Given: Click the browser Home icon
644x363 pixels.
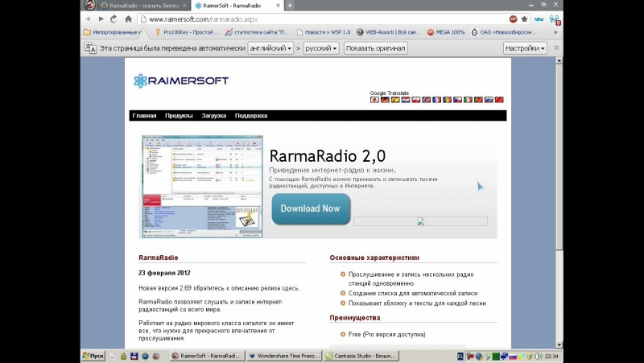Looking at the screenshot, I should click(x=128, y=19).
